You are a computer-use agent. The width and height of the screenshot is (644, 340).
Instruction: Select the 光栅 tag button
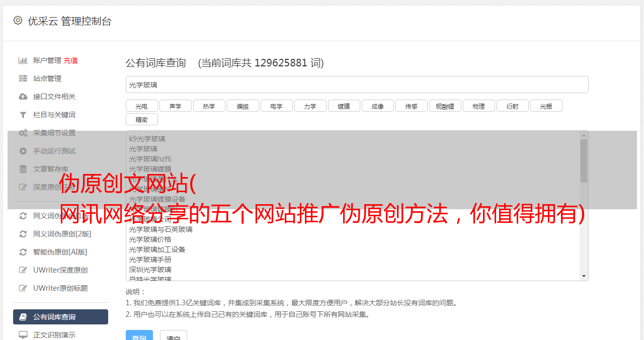pos(546,106)
